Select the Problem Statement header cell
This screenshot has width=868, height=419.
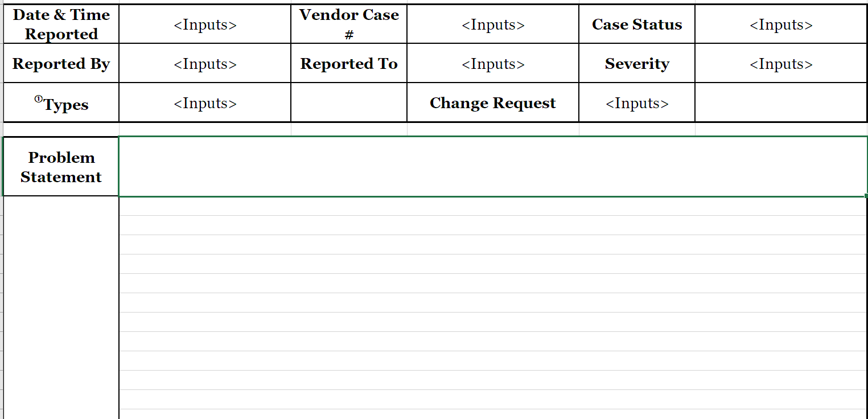(x=60, y=167)
